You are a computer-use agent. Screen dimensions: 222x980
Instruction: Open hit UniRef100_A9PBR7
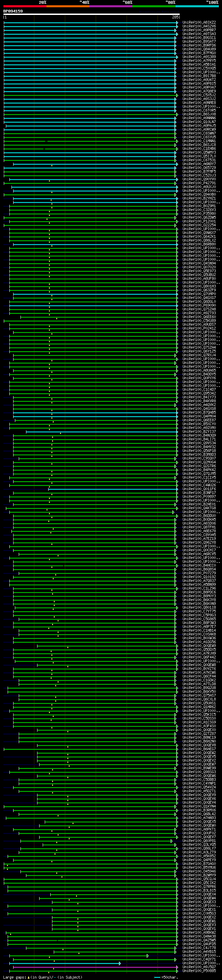(199, 30)
